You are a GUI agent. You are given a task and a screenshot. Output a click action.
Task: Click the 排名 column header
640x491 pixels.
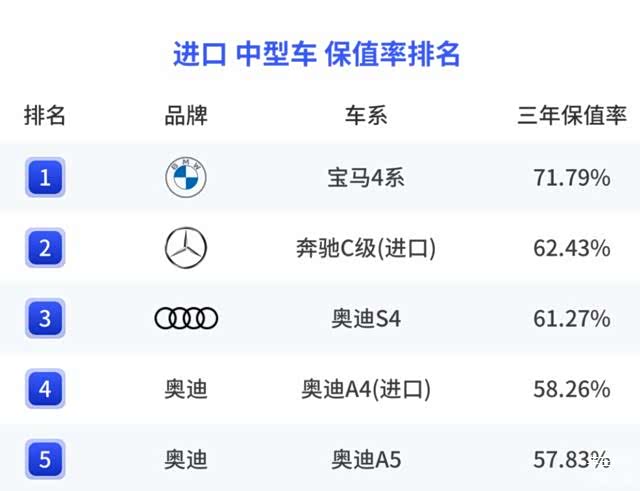[45, 115]
